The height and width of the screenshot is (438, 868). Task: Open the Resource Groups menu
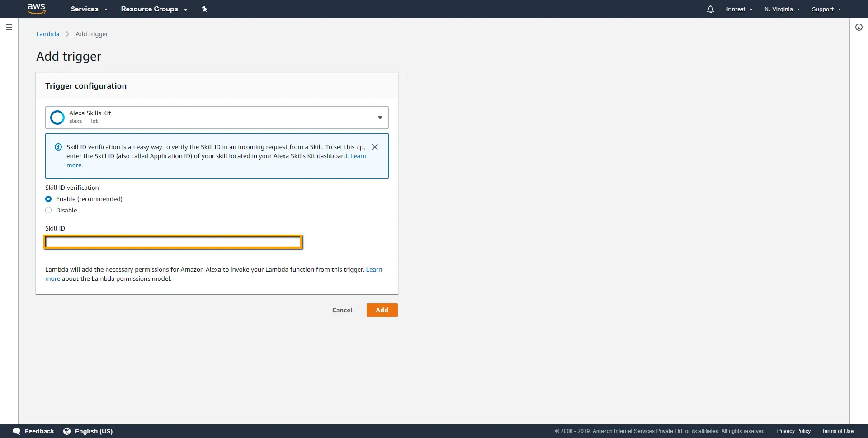(x=154, y=9)
